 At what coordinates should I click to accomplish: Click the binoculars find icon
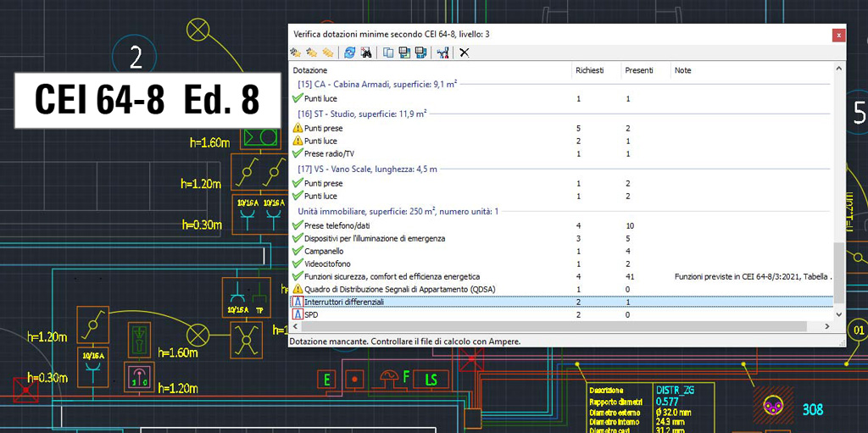click(x=366, y=53)
